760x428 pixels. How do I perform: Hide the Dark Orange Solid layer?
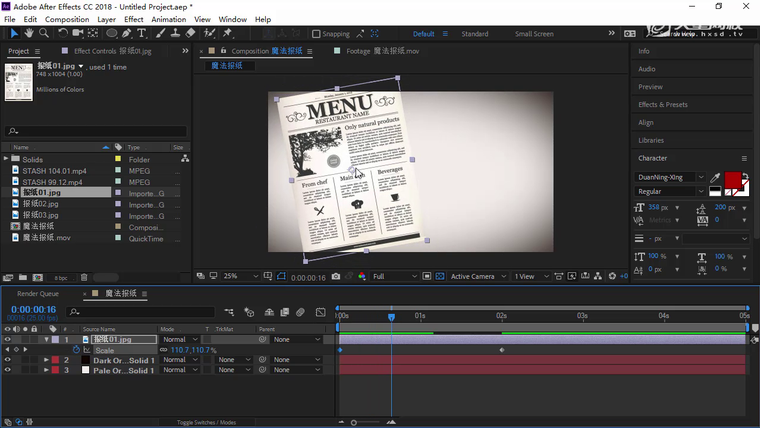[8, 360]
